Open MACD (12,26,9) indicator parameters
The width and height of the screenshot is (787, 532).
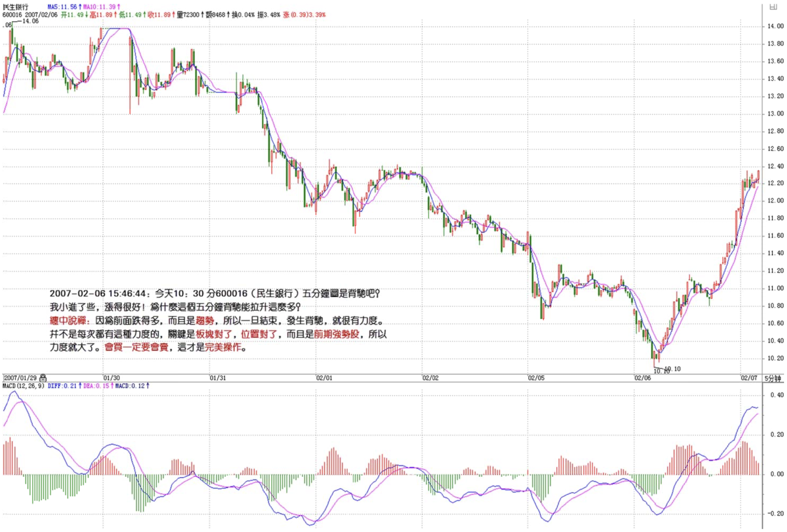click(23, 386)
